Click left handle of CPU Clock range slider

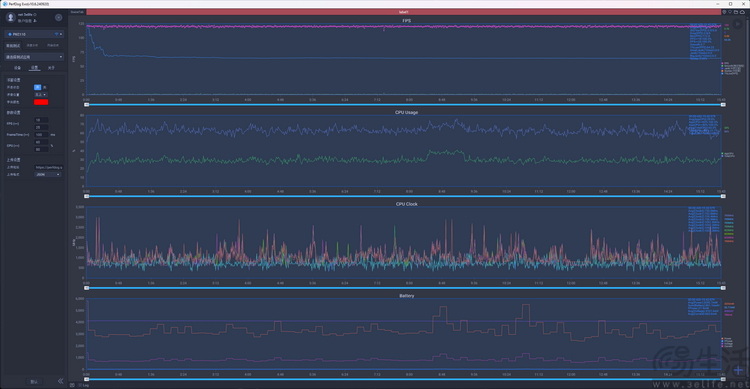87,288
